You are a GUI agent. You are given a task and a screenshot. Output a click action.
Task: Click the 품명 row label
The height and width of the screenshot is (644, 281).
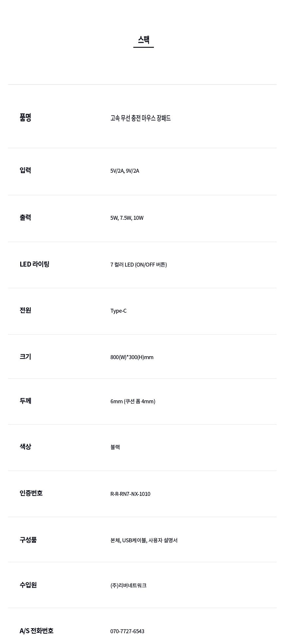click(x=25, y=117)
